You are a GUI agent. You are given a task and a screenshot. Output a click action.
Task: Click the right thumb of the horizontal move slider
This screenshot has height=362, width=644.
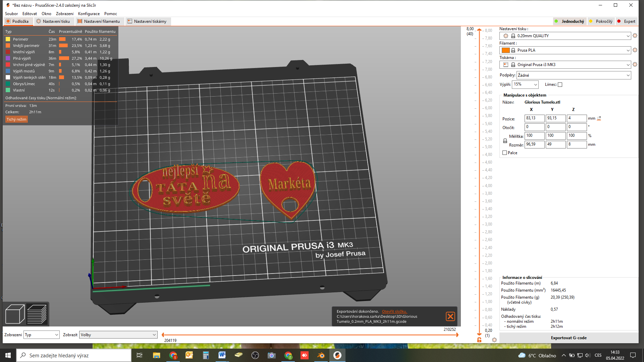pyautogui.click(x=457, y=335)
